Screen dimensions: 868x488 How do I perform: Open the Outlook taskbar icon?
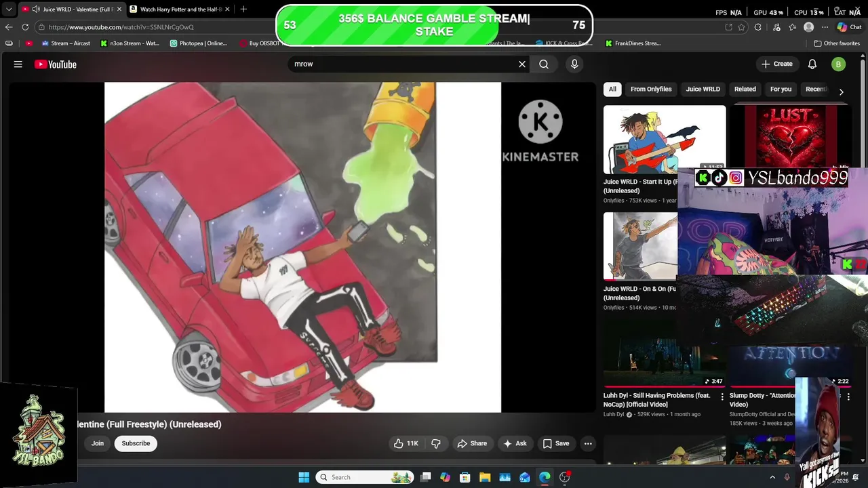[525, 477]
